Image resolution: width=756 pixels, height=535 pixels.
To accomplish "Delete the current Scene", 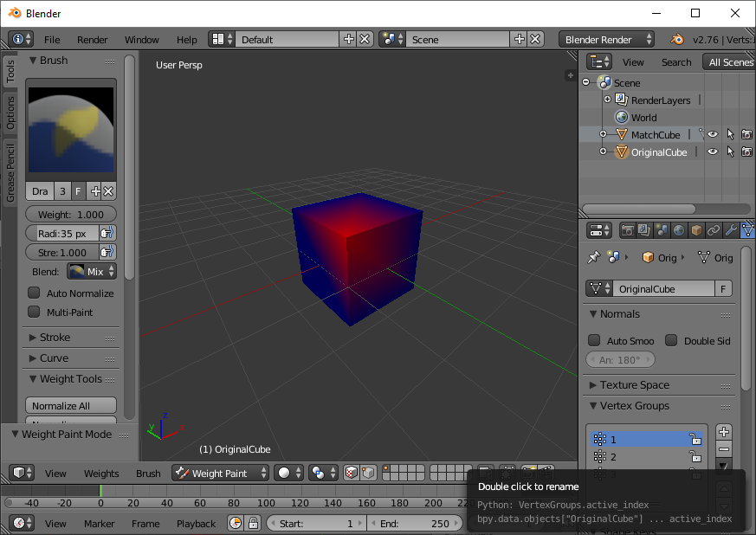I will click(x=535, y=39).
